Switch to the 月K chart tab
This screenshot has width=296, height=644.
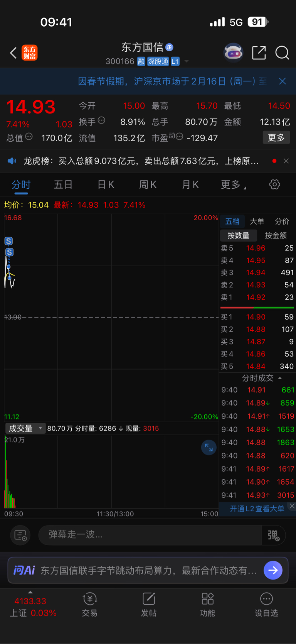point(190,185)
